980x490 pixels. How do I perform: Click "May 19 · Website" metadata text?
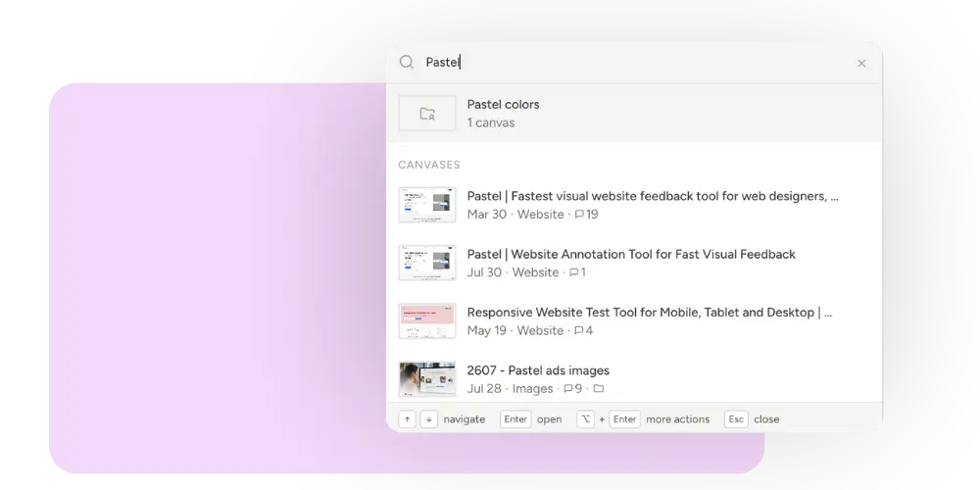tap(515, 330)
